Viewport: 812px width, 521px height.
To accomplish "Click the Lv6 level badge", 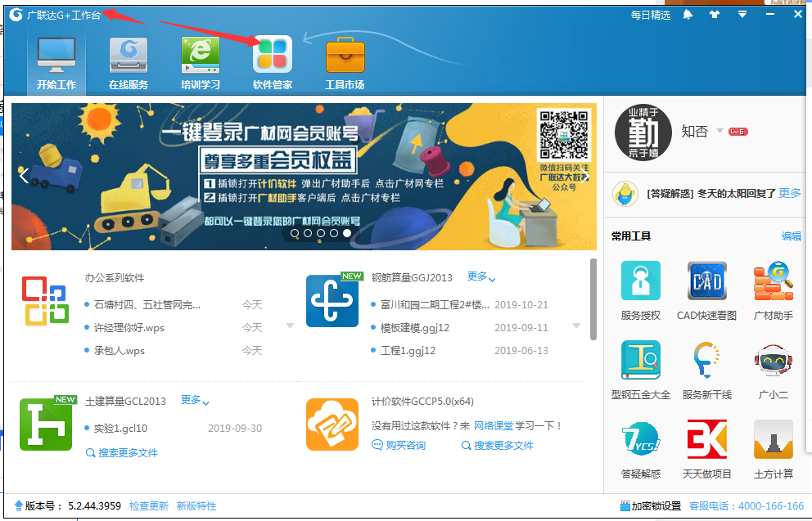I will [x=738, y=132].
